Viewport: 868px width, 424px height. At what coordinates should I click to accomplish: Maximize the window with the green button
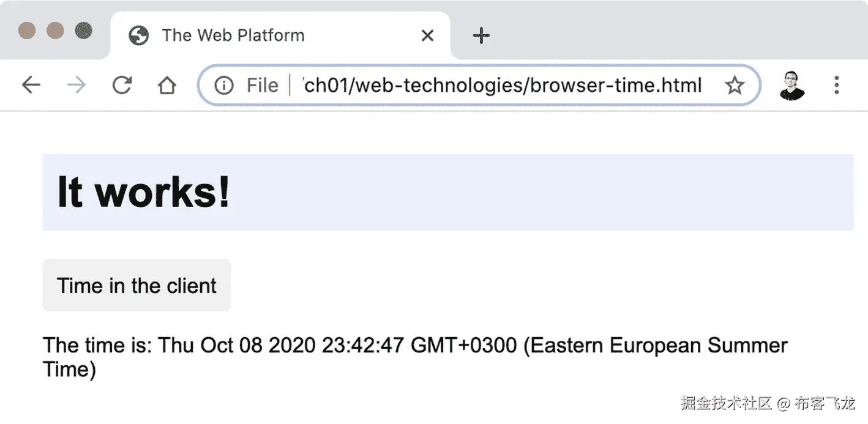(83, 30)
